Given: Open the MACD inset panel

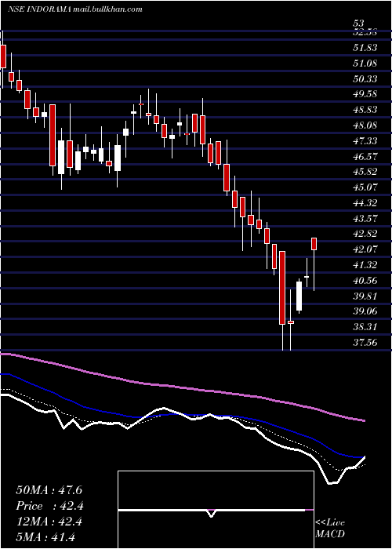Looking at the screenshot, I should 216,510.
